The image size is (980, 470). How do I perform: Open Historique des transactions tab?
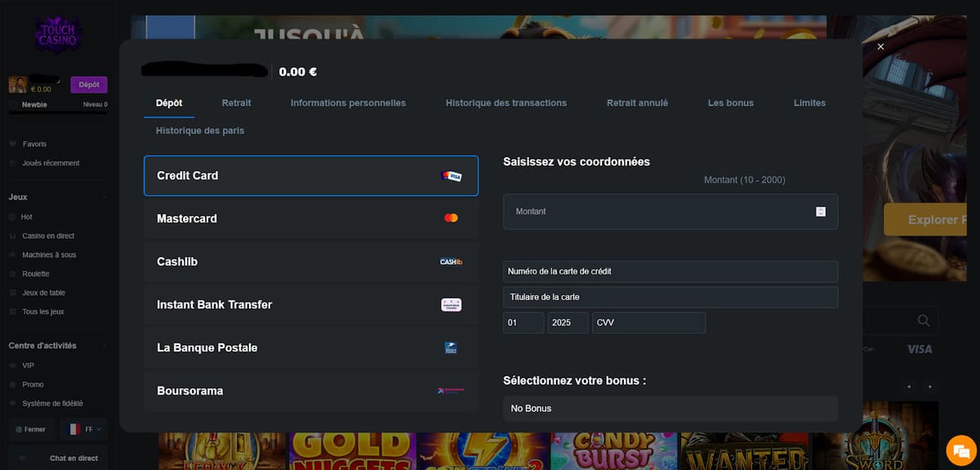(506, 103)
